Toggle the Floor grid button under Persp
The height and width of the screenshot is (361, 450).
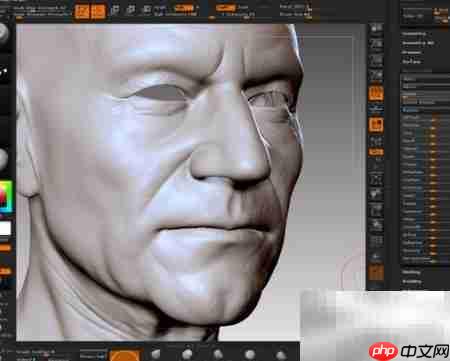(x=376, y=109)
